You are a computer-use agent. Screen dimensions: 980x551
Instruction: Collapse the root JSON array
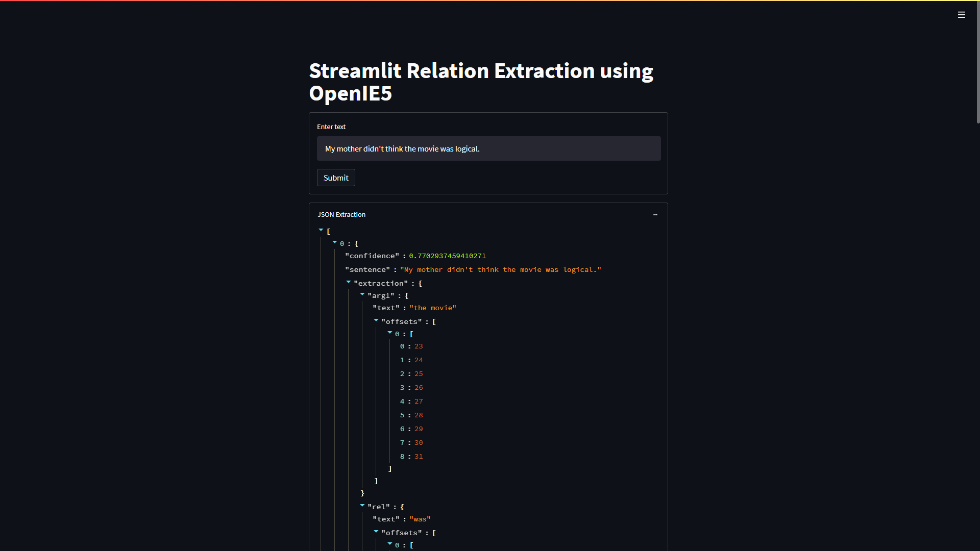point(321,230)
